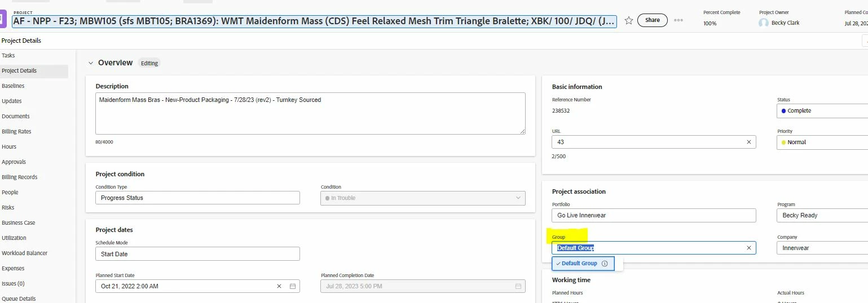
Task: Click the Program field Becky Ready
Action: (822, 215)
